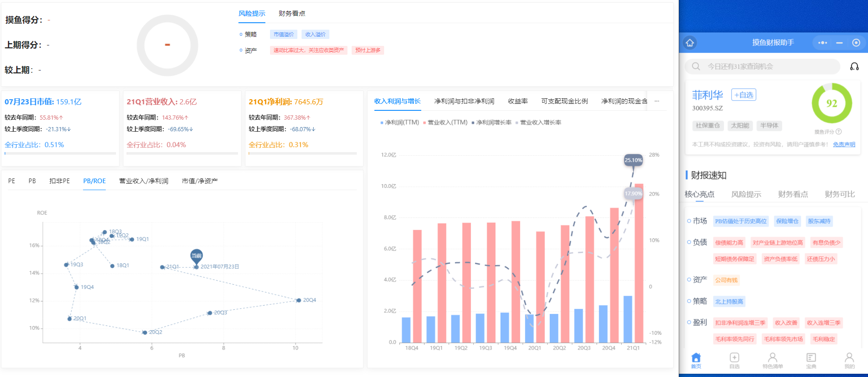Click the 市值溢价 risk tag

coord(283,34)
